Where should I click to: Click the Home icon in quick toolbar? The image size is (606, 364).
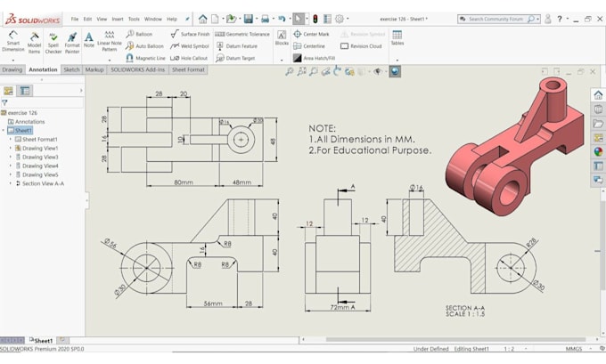coord(203,19)
